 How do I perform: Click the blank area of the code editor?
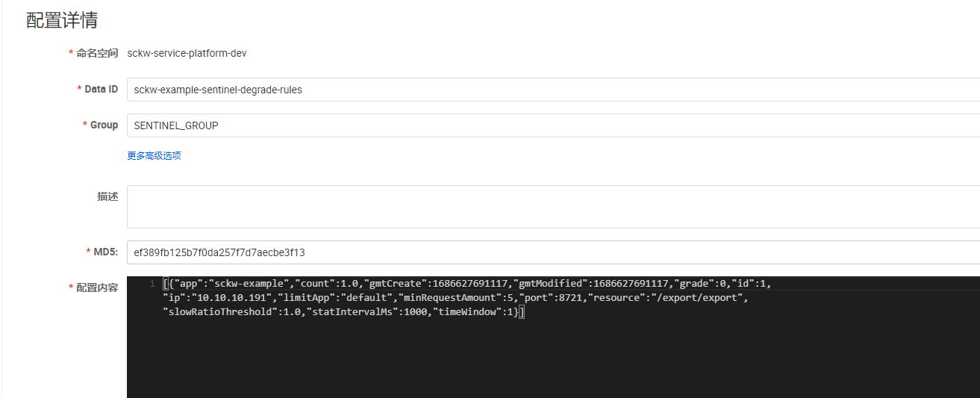tap(552, 358)
